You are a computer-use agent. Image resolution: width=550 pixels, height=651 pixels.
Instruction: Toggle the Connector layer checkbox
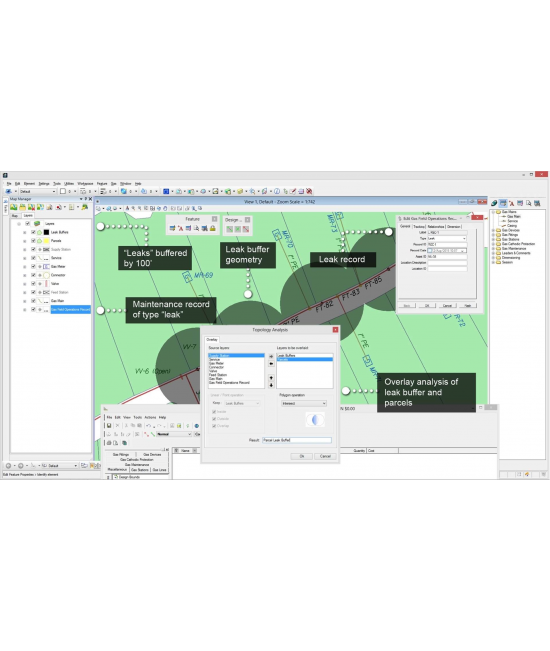point(33,275)
